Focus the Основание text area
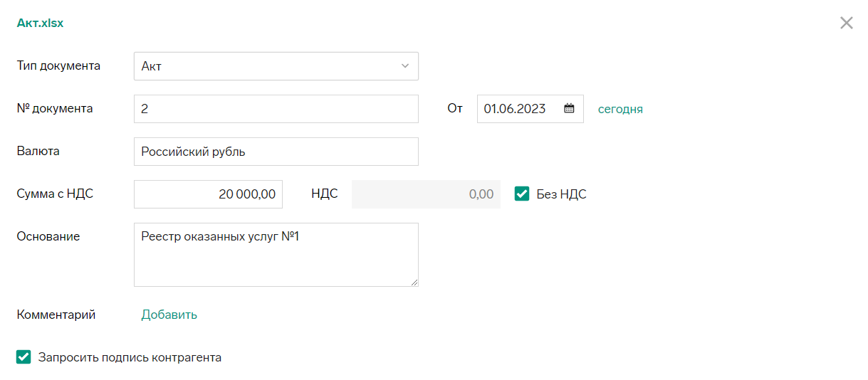Screen dimensions: 868x380 click(276, 255)
